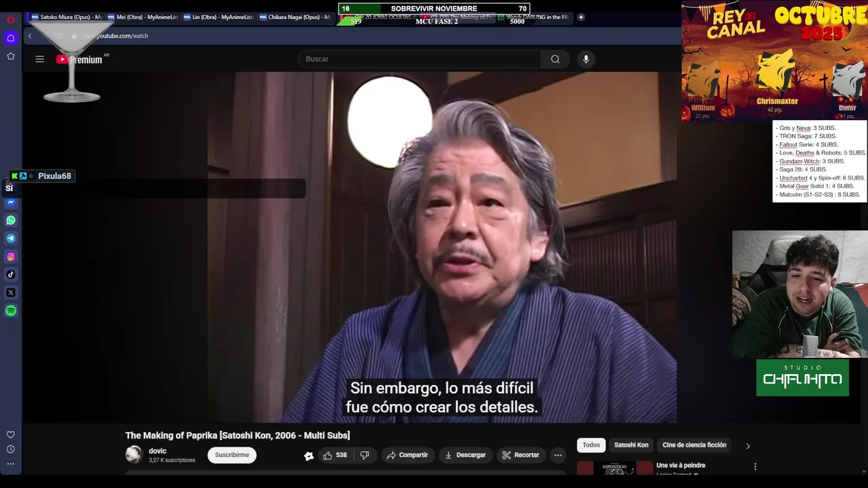Like the video with 538 likes

pos(335,455)
